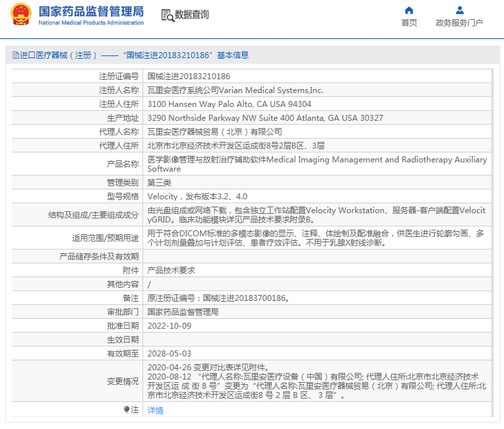Click 产品技术要求 in the 附件 row
Image resolution: width=504 pixels, height=429 pixels.
point(171,271)
